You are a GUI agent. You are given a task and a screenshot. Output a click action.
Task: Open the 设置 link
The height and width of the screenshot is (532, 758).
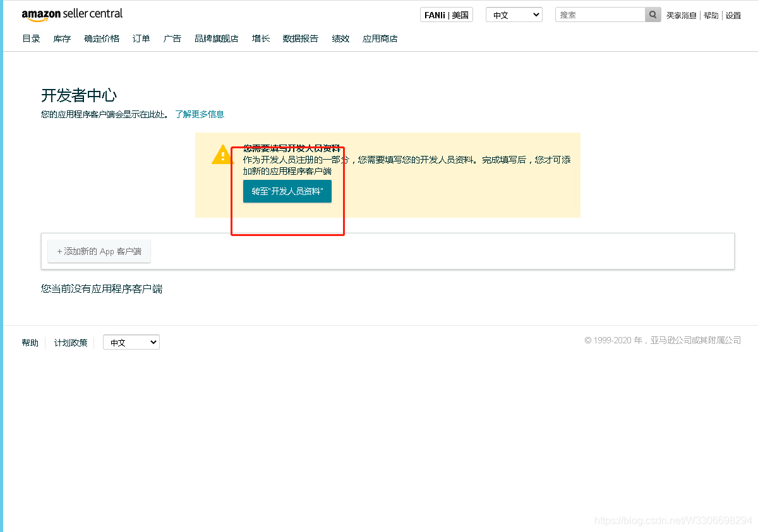[x=733, y=15]
